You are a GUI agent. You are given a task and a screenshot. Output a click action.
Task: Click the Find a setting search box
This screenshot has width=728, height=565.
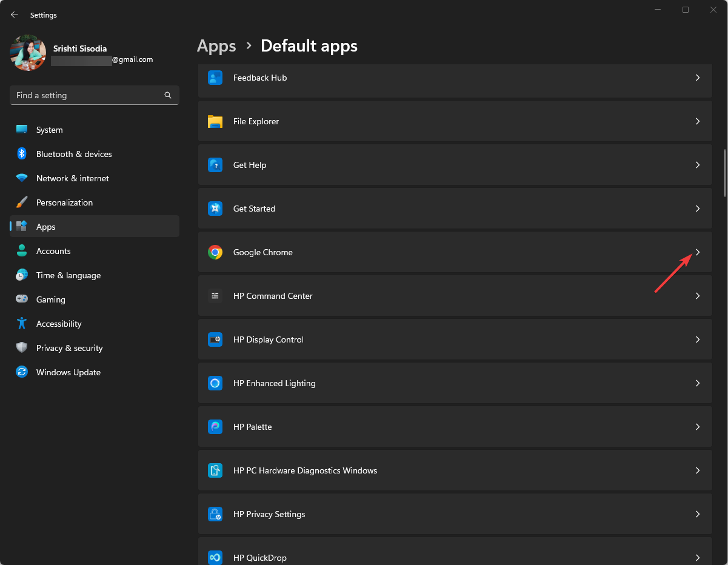[94, 95]
